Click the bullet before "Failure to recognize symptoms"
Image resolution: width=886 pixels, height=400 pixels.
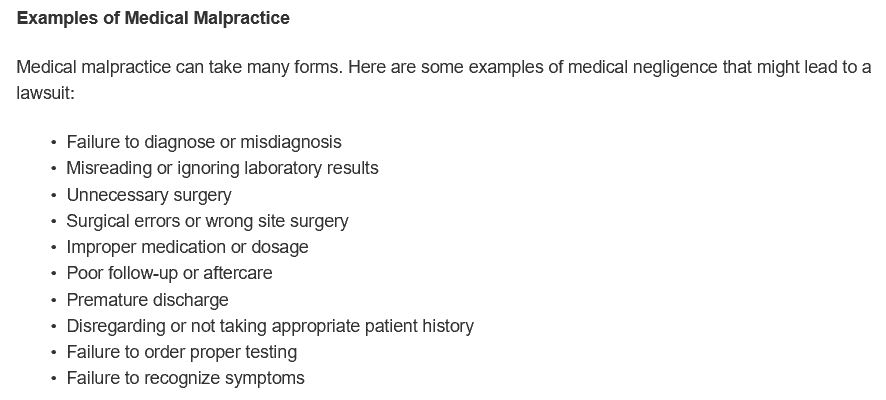[x=53, y=379]
